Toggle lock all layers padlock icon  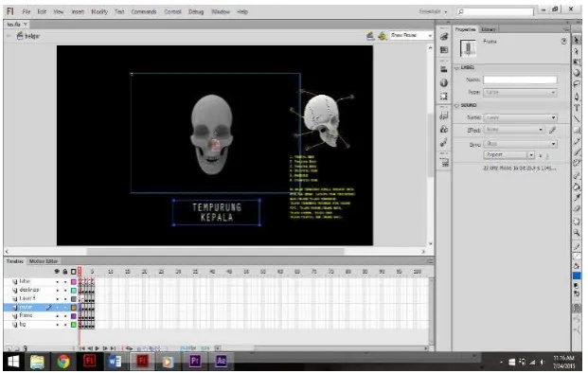[x=65, y=272]
